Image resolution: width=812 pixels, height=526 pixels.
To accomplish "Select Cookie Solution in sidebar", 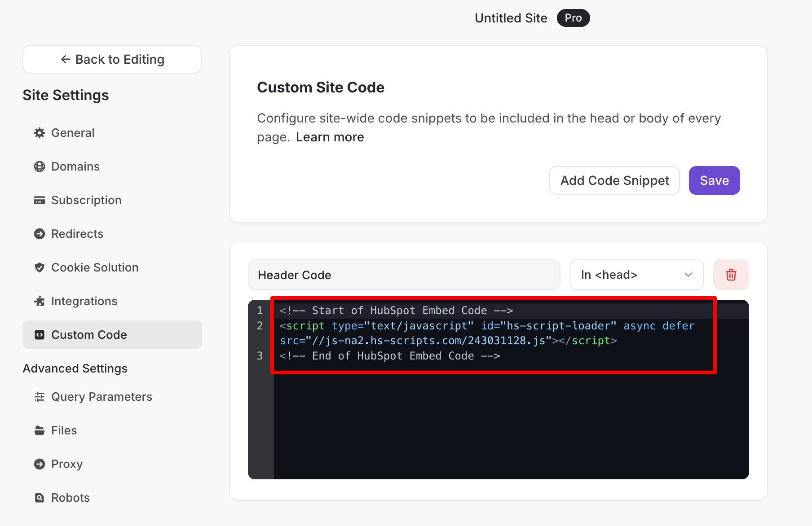I will click(x=112, y=267).
